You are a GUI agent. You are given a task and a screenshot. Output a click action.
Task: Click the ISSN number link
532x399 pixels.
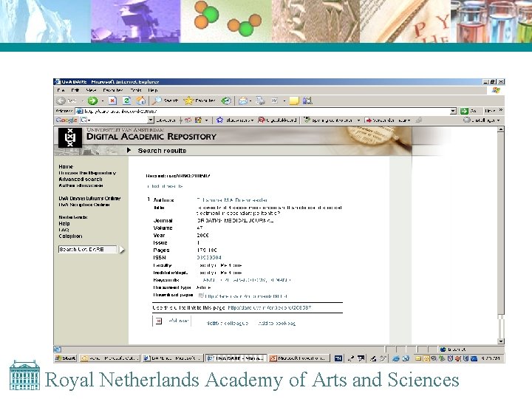point(209,258)
